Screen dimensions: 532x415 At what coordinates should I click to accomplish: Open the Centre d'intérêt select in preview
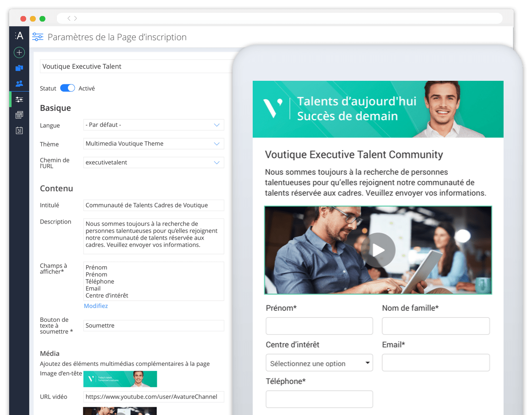pyautogui.click(x=319, y=363)
